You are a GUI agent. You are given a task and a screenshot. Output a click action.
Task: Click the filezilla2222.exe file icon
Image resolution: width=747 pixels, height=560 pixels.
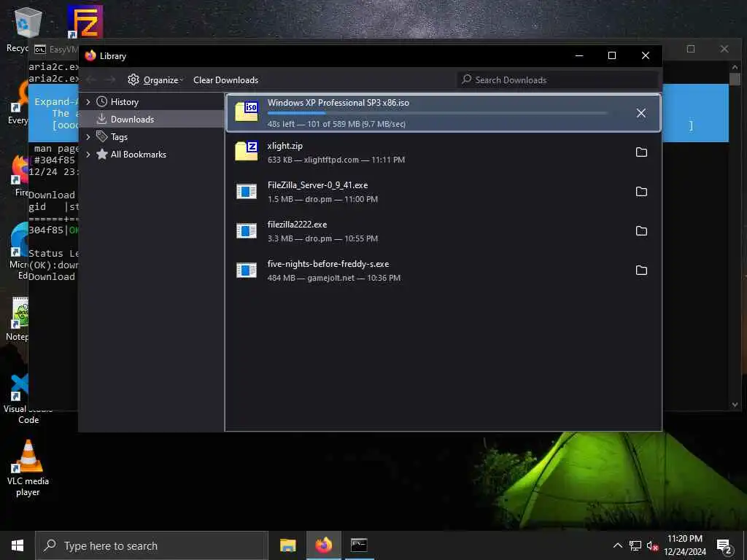click(247, 231)
